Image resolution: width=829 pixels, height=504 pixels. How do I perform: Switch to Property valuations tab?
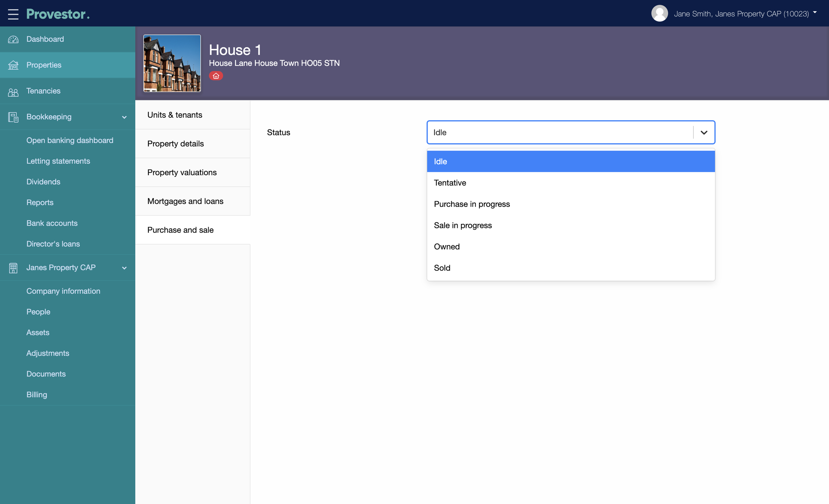pos(182,172)
